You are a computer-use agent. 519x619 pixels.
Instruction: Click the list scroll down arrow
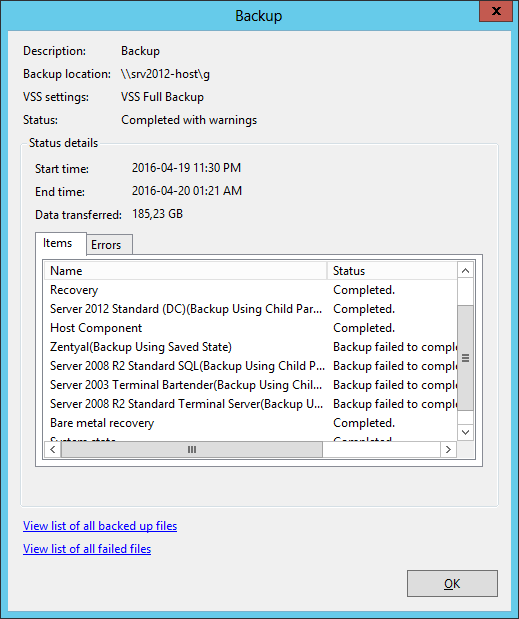point(465,432)
